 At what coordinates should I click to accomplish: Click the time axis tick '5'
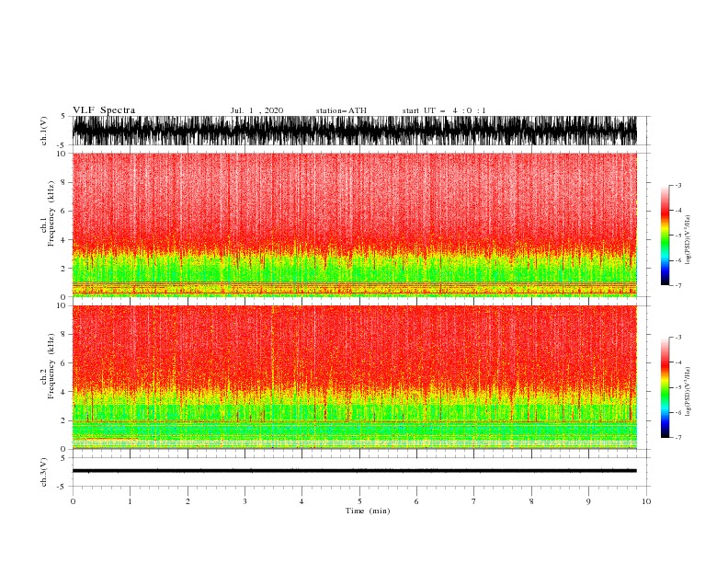click(359, 501)
